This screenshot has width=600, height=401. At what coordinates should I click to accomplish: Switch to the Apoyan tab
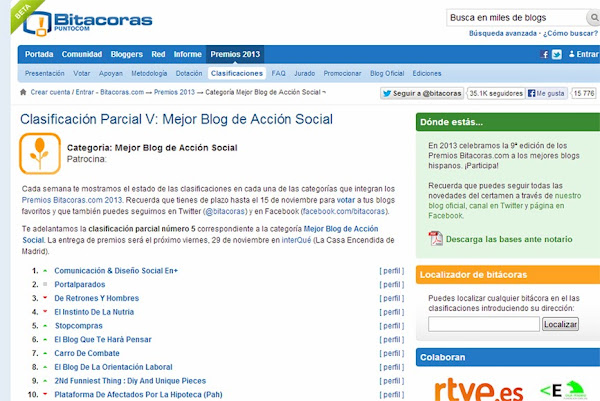111,73
